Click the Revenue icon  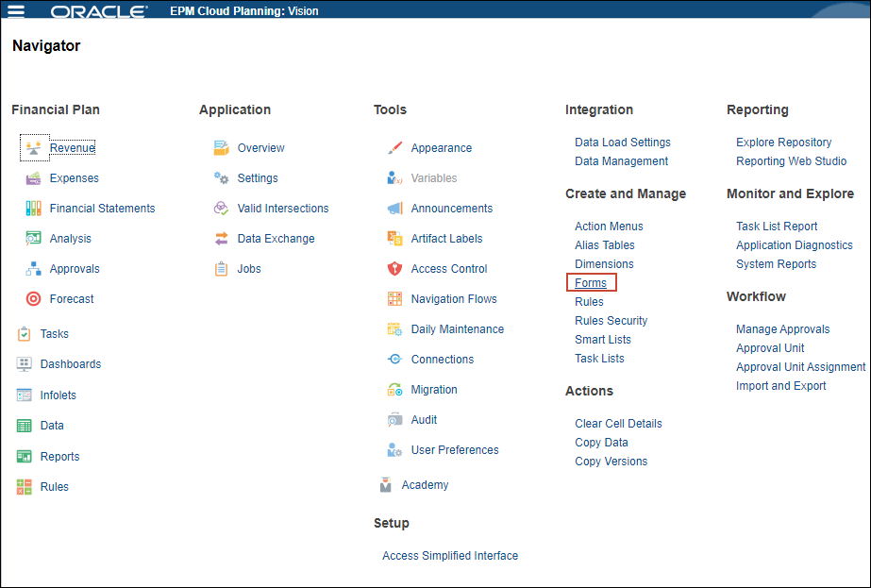[x=34, y=148]
